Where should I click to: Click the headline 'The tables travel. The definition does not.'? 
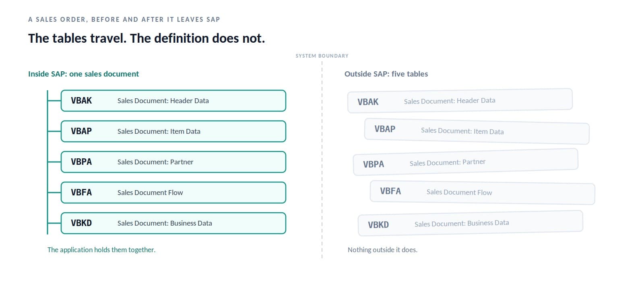[x=147, y=38]
